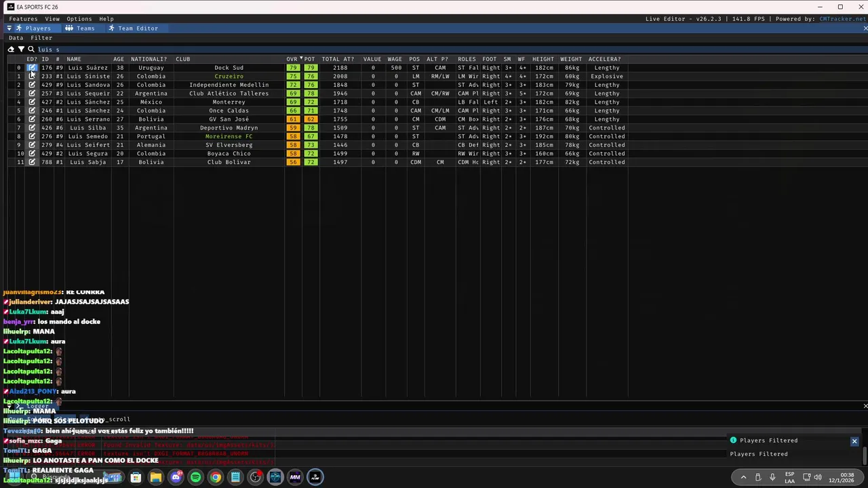Click the microphone icon in system tray
868x488 pixels.
pyautogui.click(x=772, y=477)
